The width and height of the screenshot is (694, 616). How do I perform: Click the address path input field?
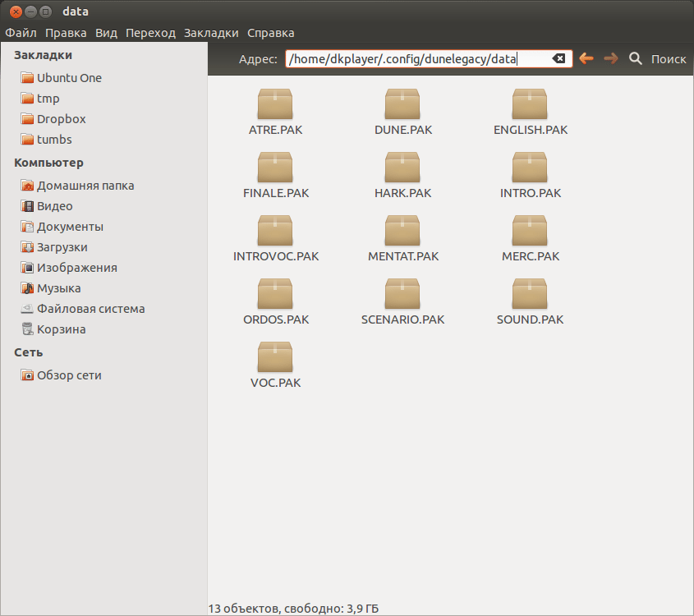[x=429, y=58]
